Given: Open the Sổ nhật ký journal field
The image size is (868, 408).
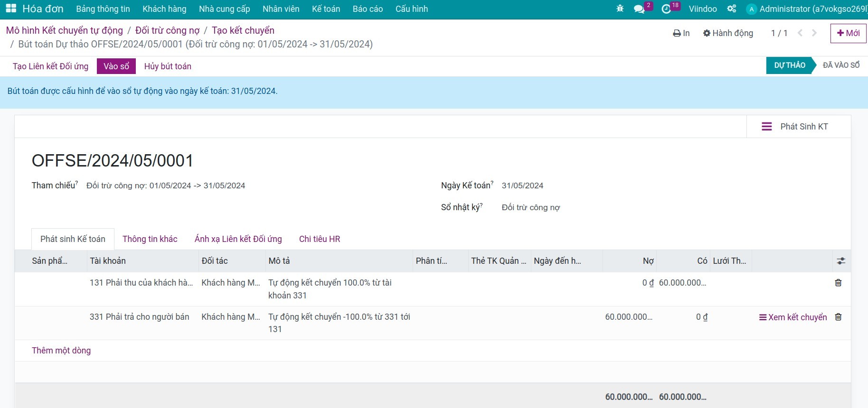Looking at the screenshot, I should point(531,207).
